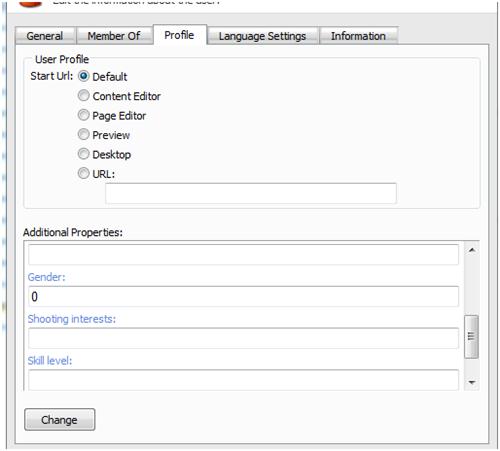
Task: Choose the Preview start URL option
Action: [x=83, y=134]
